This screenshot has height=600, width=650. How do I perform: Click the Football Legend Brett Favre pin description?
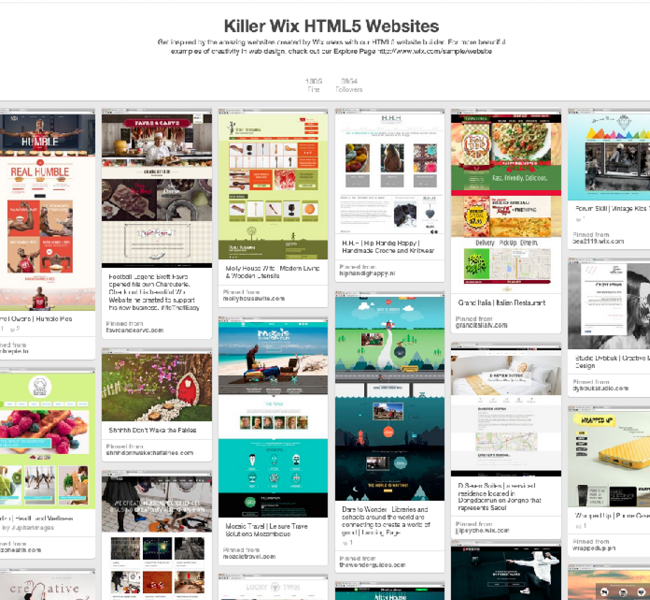coord(154,292)
